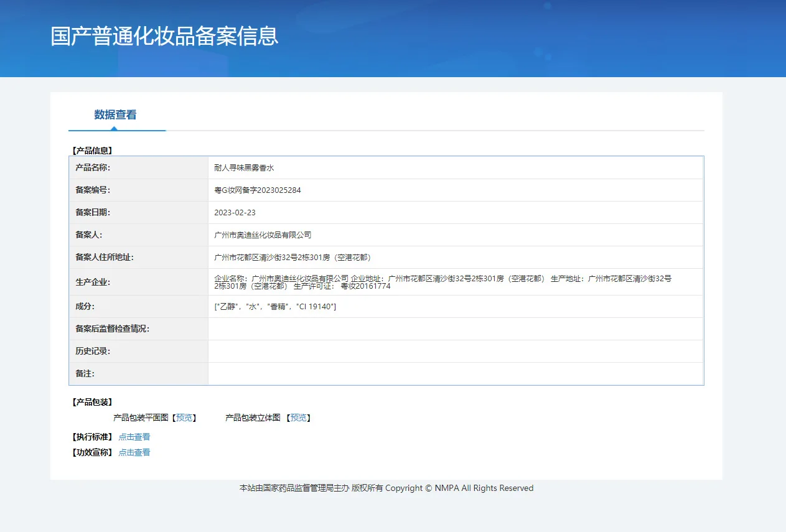Screen dimensions: 786x532
Task: Select the 数据查看 tab
Action: (x=115, y=114)
